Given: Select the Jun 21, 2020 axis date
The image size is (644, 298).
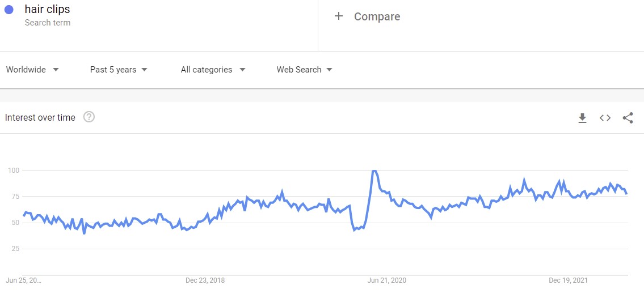Looking at the screenshot, I should point(387,280).
